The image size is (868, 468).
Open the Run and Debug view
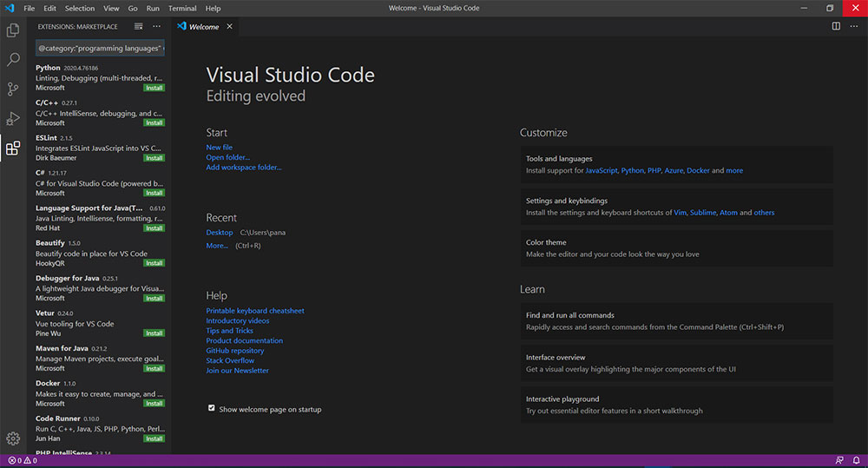(x=13, y=118)
